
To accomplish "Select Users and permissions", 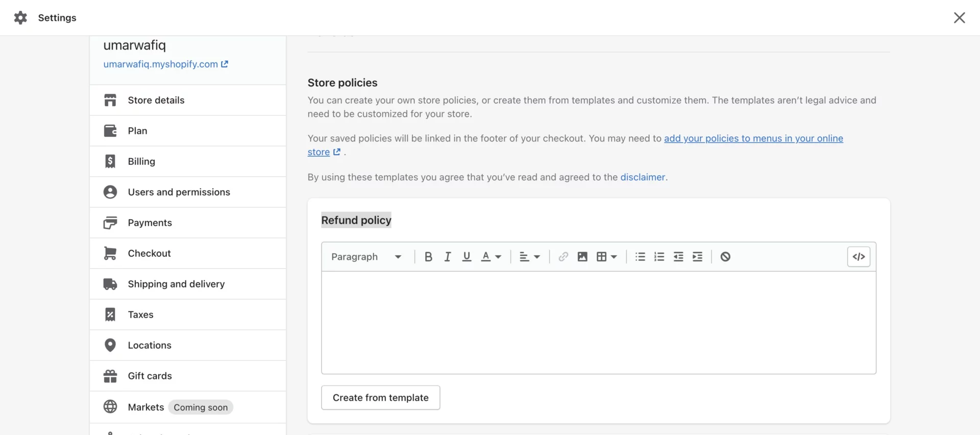I will pyautogui.click(x=188, y=192).
